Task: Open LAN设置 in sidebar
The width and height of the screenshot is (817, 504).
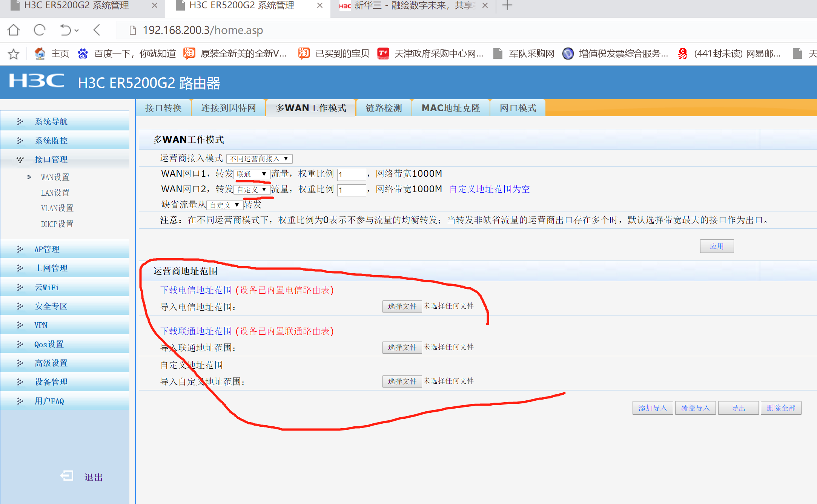Action: point(55,193)
